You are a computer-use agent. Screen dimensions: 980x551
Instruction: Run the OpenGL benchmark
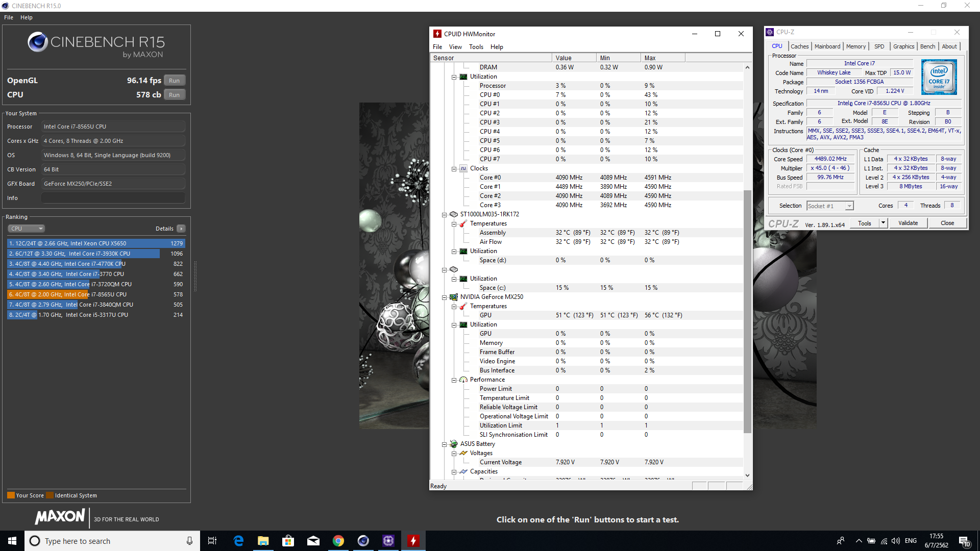click(x=175, y=81)
